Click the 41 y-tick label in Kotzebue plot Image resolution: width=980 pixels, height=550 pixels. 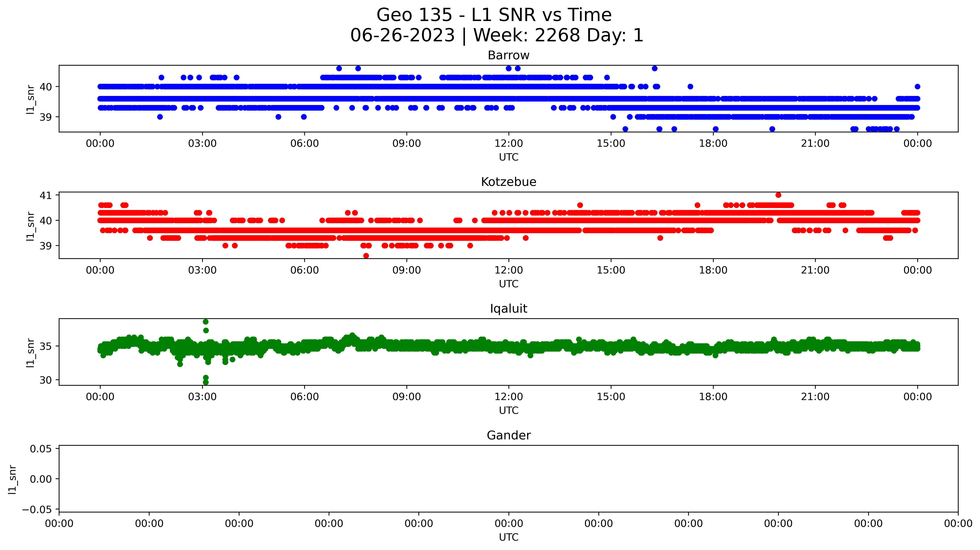[x=46, y=196]
